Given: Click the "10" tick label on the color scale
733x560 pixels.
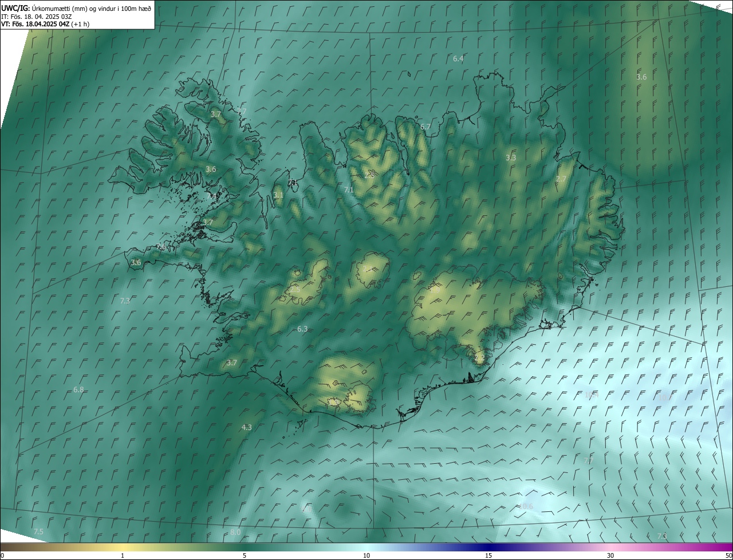Looking at the screenshot, I should [366, 555].
